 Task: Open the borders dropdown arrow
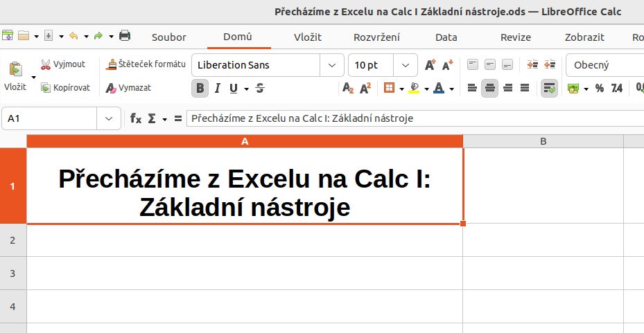pos(401,89)
